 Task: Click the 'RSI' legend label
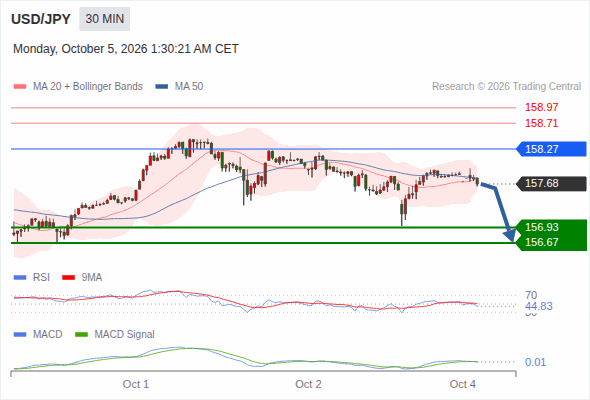click(x=41, y=278)
